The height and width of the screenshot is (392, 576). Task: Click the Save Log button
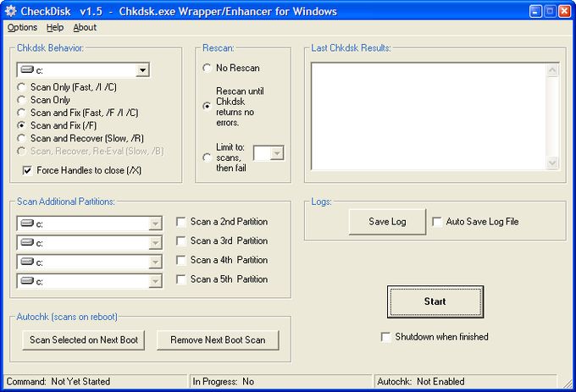(387, 222)
